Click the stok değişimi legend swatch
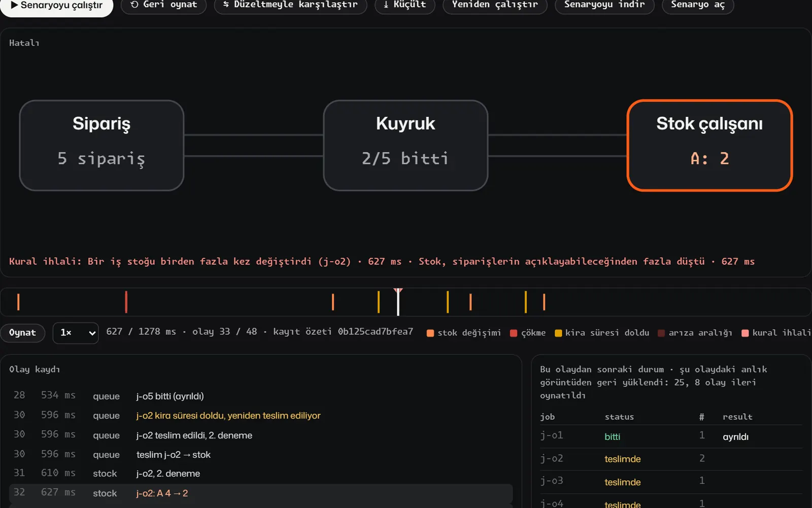The width and height of the screenshot is (812, 508). (430, 333)
